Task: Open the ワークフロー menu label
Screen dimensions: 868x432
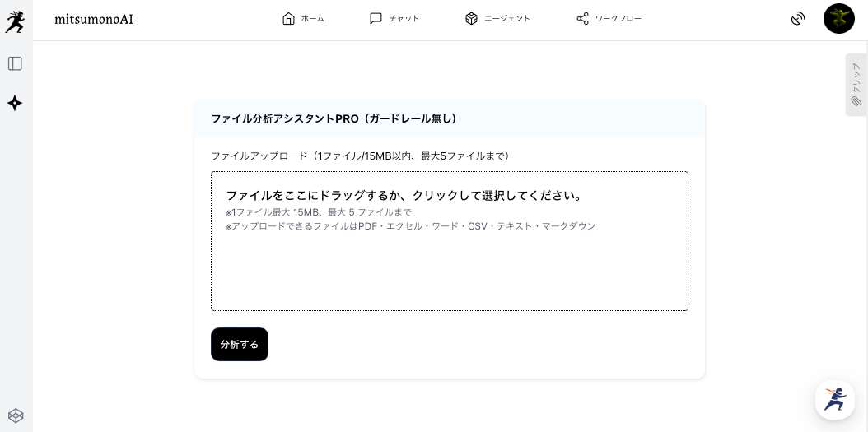Action: 618,18
